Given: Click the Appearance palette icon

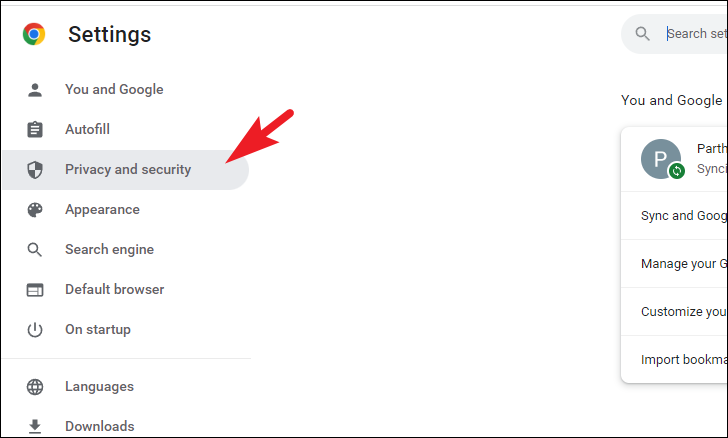Looking at the screenshot, I should (35, 210).
